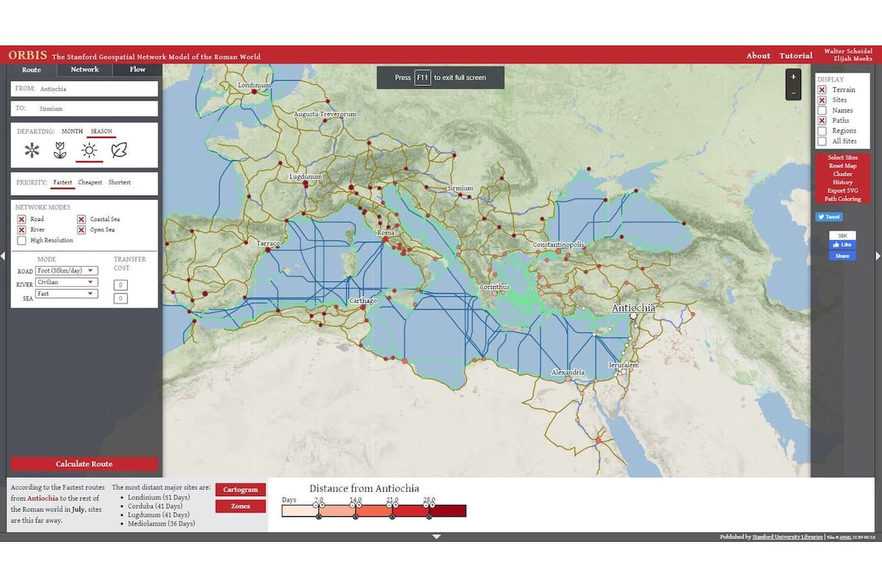Image resolution: width=882 pixels, height=588 pixels.
Task: Click Path Coloring in the red menu
Action: (842, 199)
